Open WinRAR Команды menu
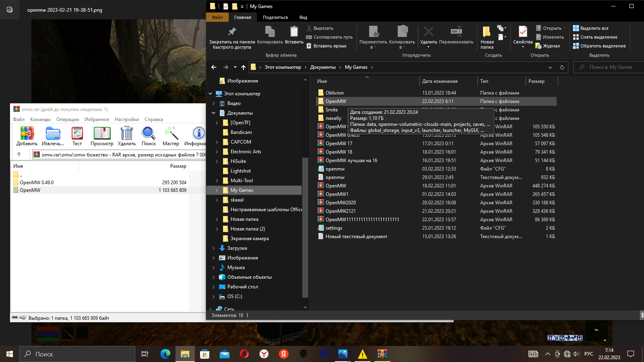644x362 pixels. pyautogui.click(x=40, y=119)
